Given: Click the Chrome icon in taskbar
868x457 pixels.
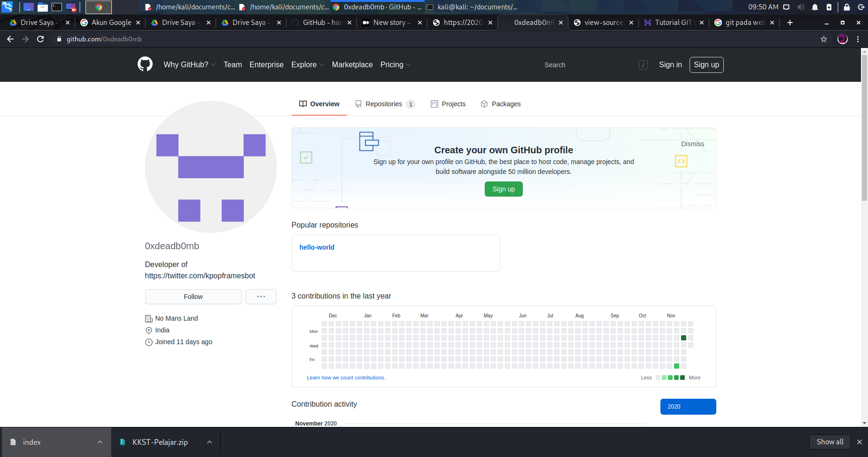Looking at the screenshot, I should pos(99,7).
